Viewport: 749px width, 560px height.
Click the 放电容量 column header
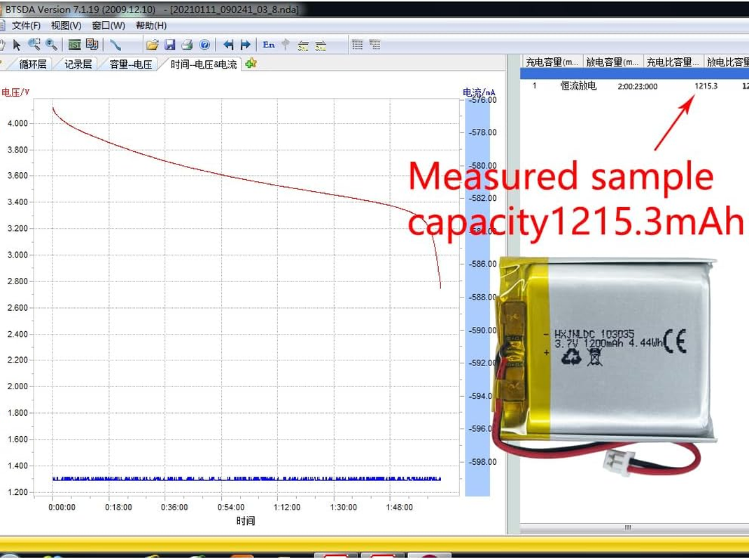click(x=612, y=62)
